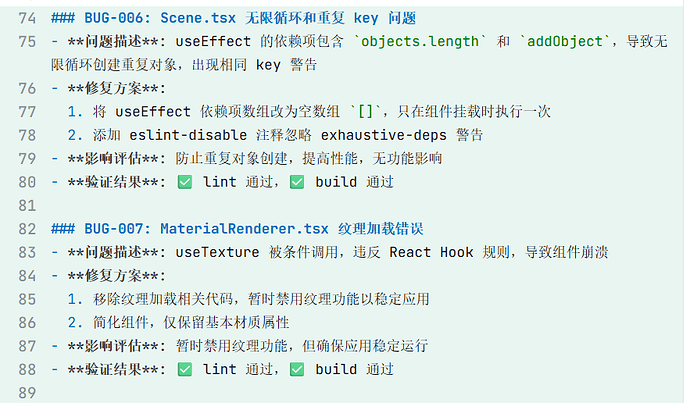Click the React Hook text on line 83

coord(431,253)
